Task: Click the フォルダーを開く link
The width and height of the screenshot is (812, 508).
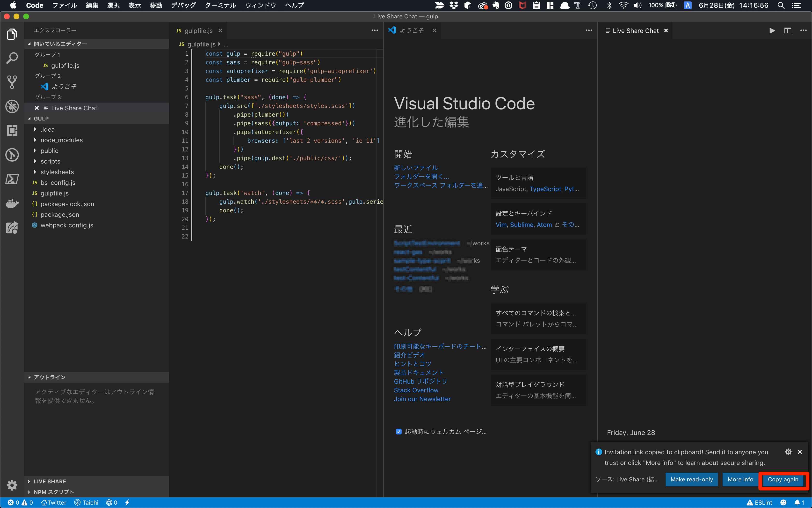Action: pyautogui.click(x=421, y=176)
